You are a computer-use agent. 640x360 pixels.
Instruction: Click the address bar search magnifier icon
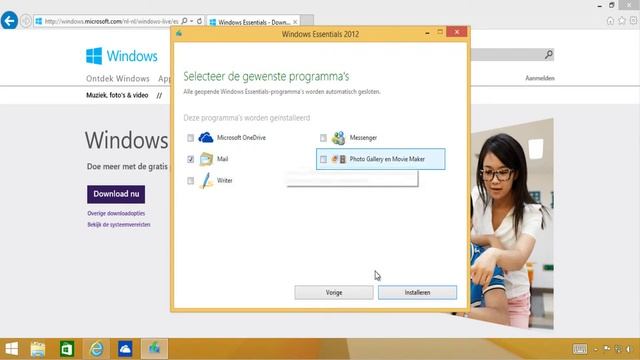tap(184, 21)
